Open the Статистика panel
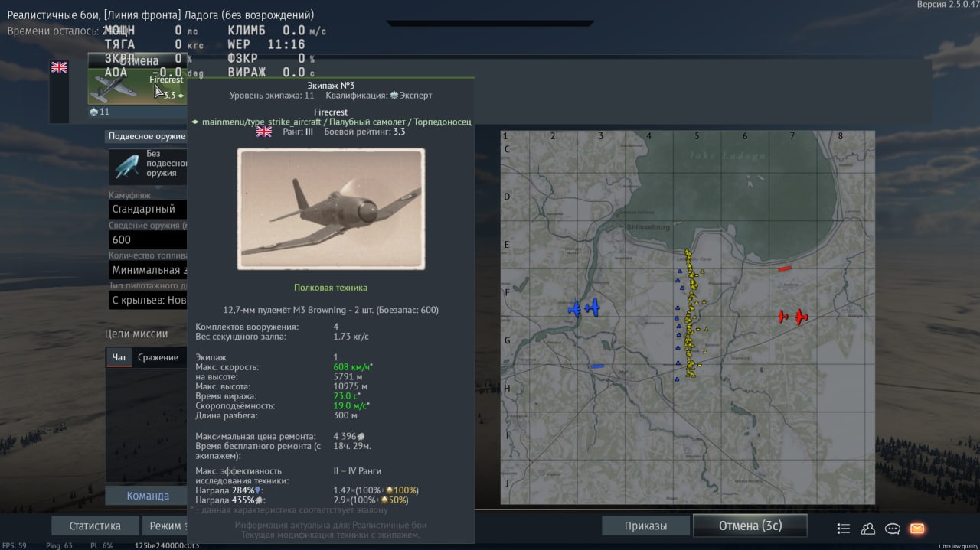 pos(95,526)
